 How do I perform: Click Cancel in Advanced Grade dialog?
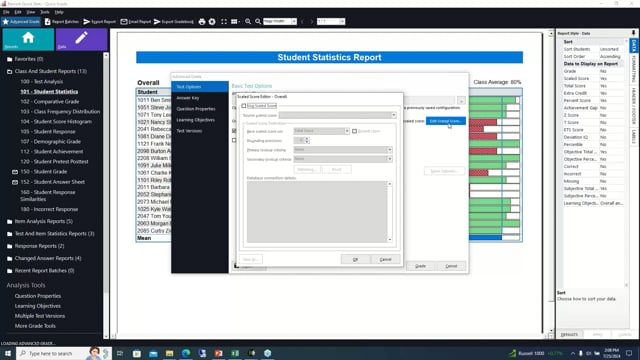[x=451, y=266]
